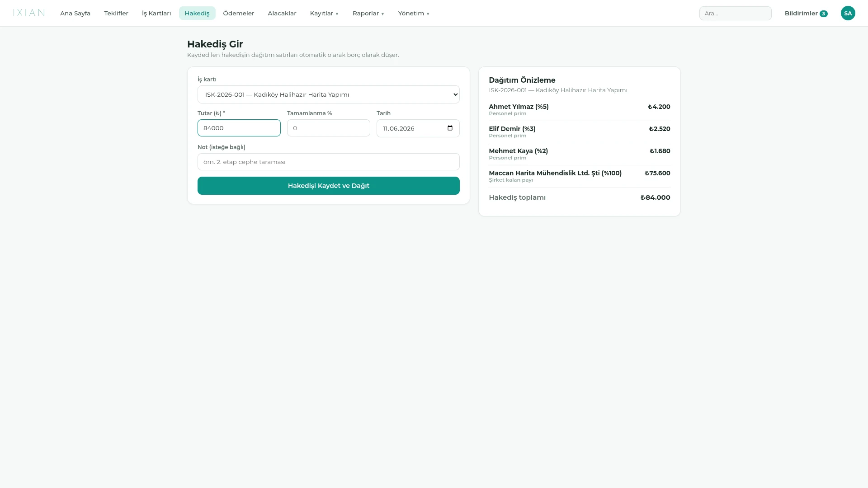The width and height of the screenshot is (868, 488).
Task: Expand the Kayıtlar menu
Action: [x=324, y=13]
